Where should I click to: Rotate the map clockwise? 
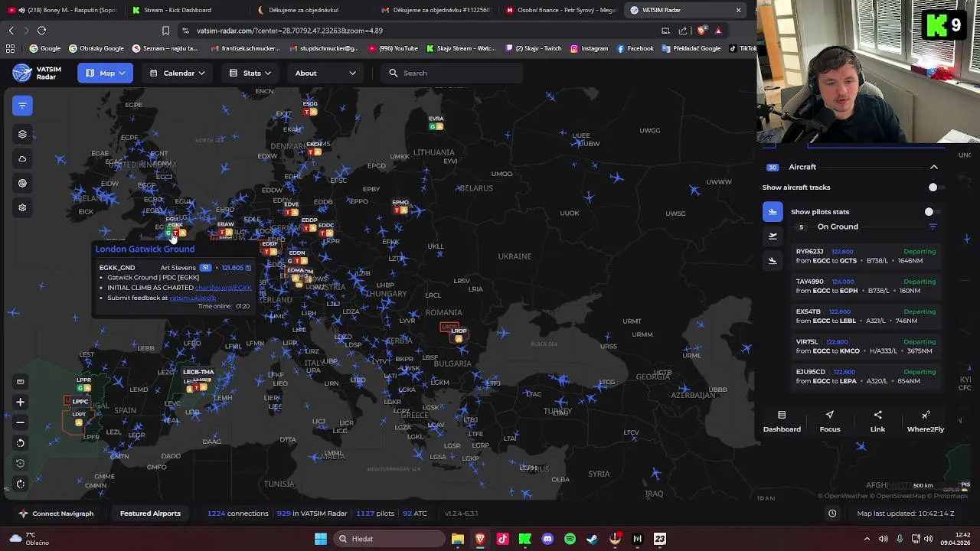tap(21, 484)
